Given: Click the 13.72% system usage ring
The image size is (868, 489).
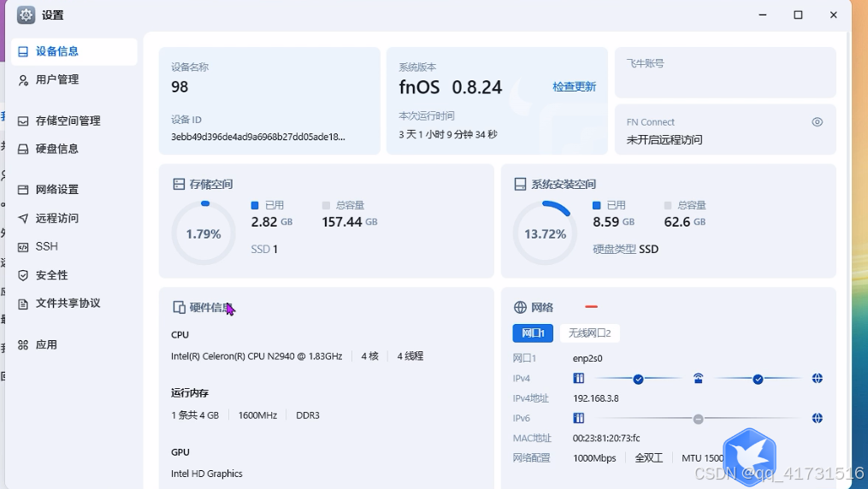Looking at the screenshot, I should click(546, 233).
